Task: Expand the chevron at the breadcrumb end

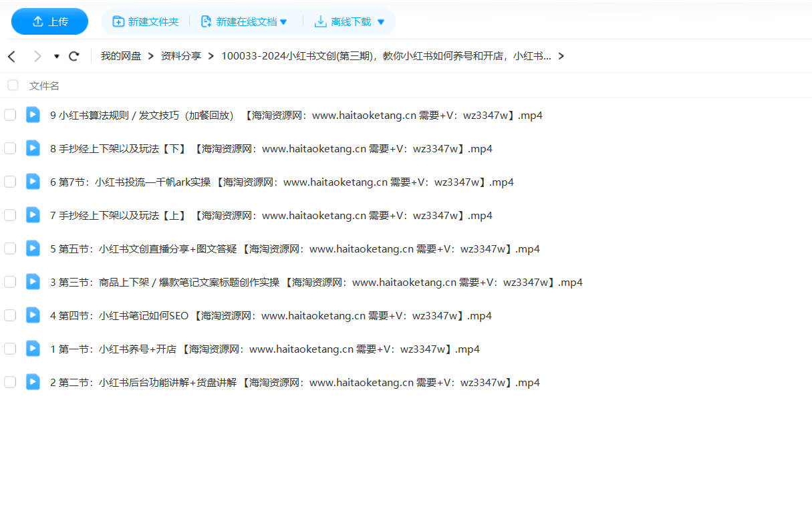Action: [x=561, y=56]
